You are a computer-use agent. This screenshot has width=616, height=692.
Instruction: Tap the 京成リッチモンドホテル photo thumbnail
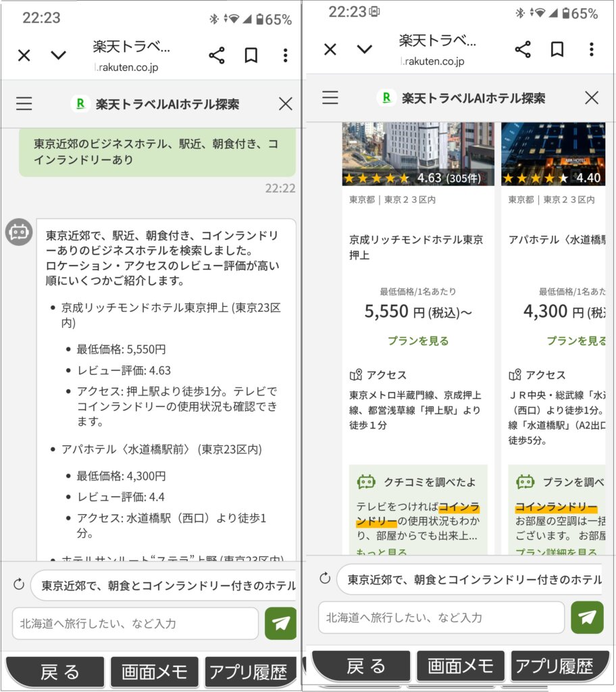pyautogui.click(x=418, y=152)
